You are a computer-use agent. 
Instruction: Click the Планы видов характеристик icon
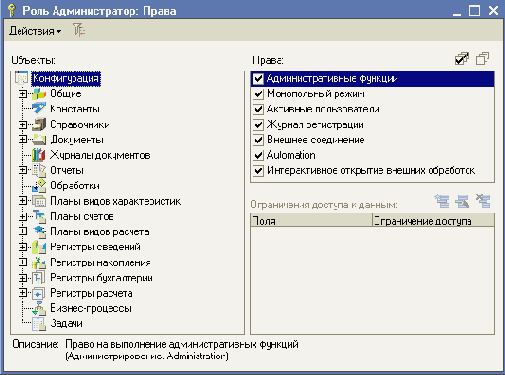click(x=39, y=201)
